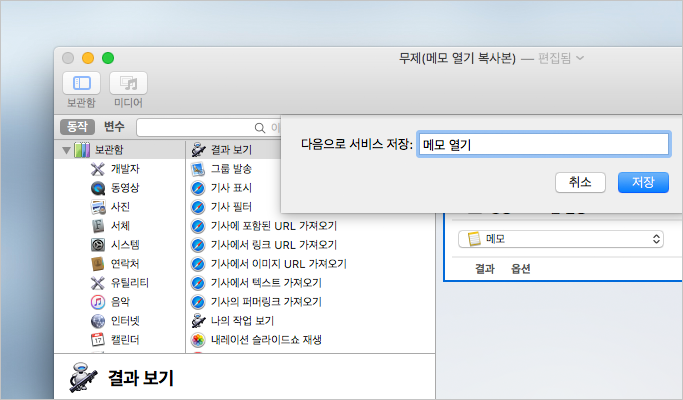The width and height of the screenshot is (683, 400).
Task: Click the 다음으로 서비스 저장 label
Action: tap(357, 144)
